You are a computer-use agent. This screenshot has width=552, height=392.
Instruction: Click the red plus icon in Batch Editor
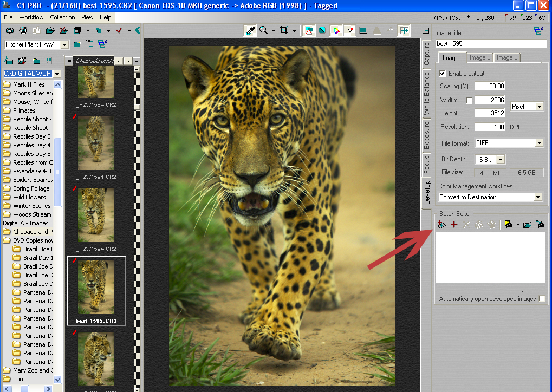[x=454, y=224]
